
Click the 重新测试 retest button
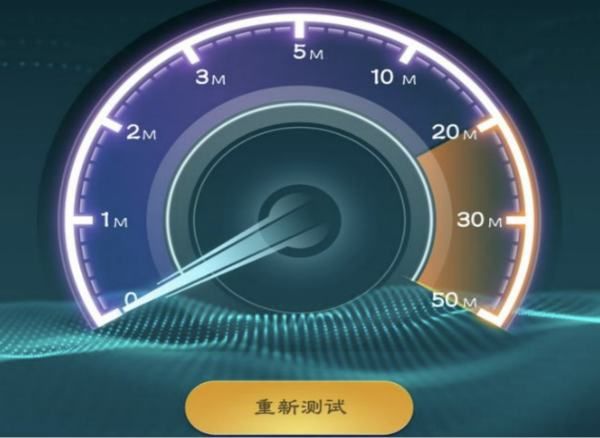point(299,407)
